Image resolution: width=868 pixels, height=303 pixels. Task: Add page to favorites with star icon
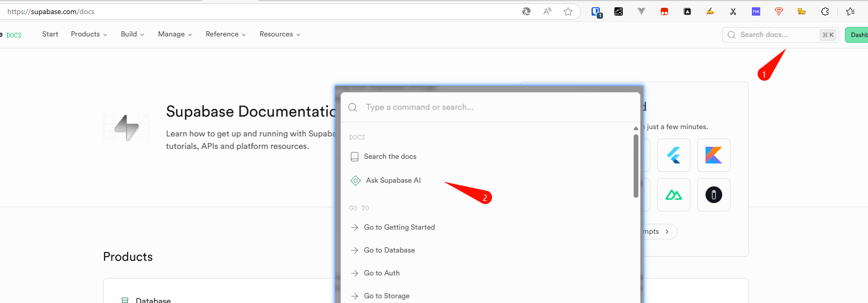pyautogui.click(x=568, y=11)
